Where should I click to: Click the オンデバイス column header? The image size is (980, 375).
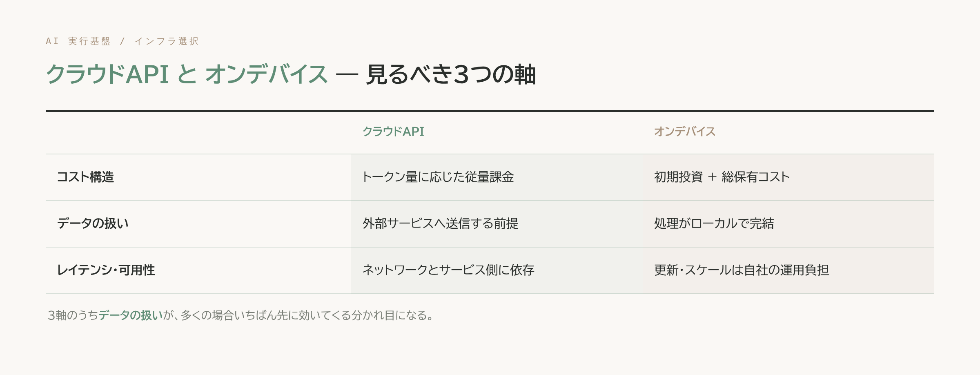point(685,132)
